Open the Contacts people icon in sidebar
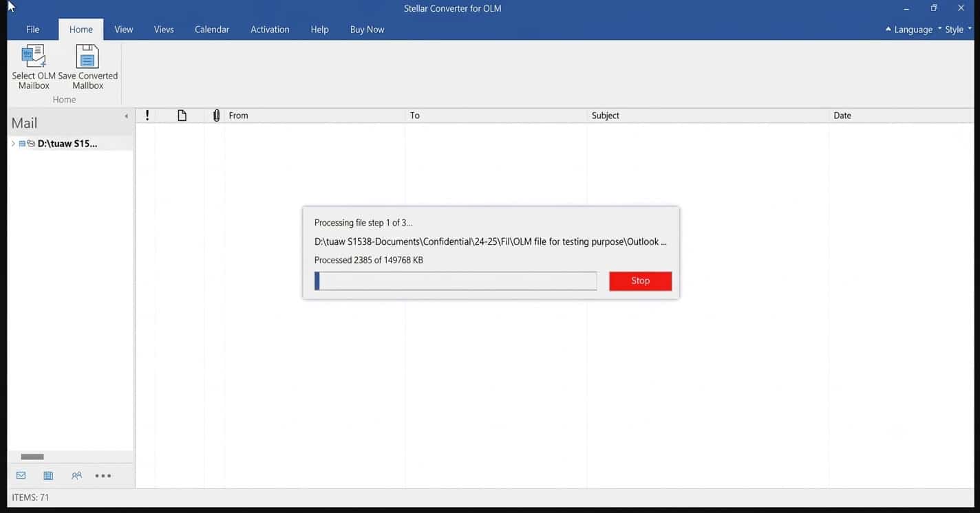980x513 pixels. pos(76,475)
